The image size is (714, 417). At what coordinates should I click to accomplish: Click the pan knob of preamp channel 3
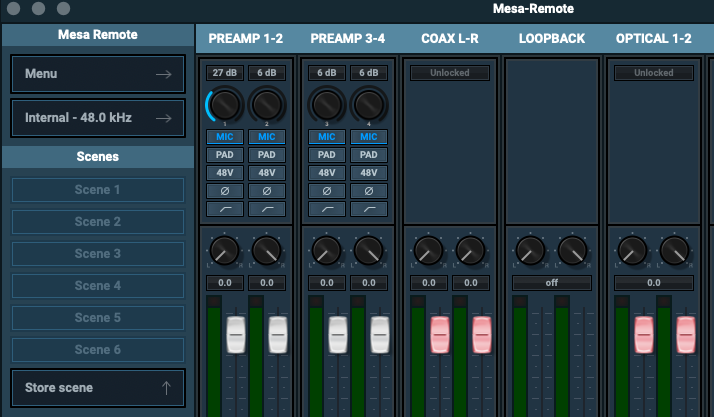click(x=326, y=250)
